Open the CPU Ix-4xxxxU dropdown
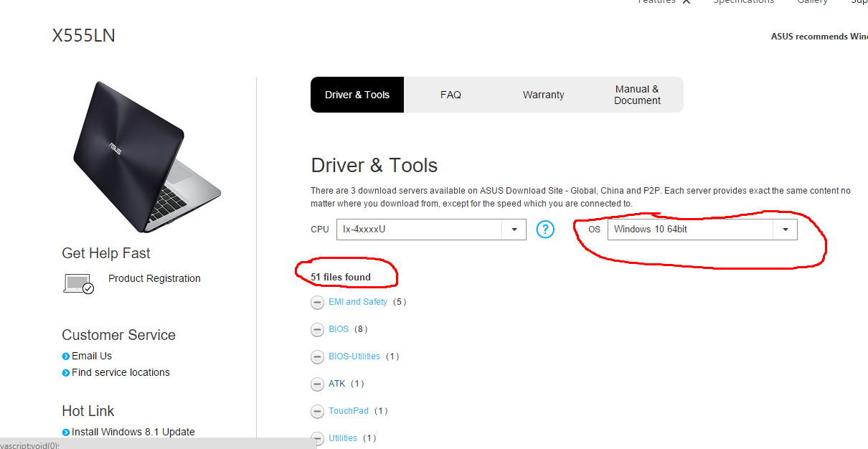 point(431,230)
